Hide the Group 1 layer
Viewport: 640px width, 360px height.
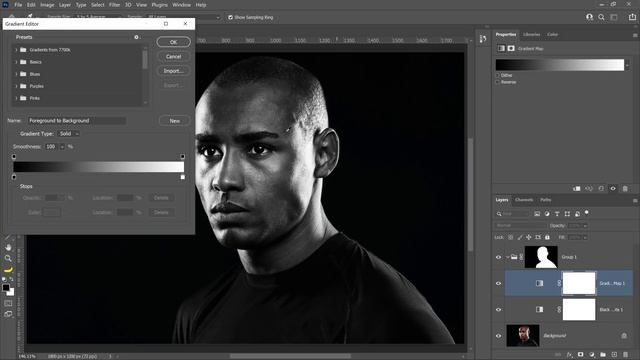coord(498,257)
